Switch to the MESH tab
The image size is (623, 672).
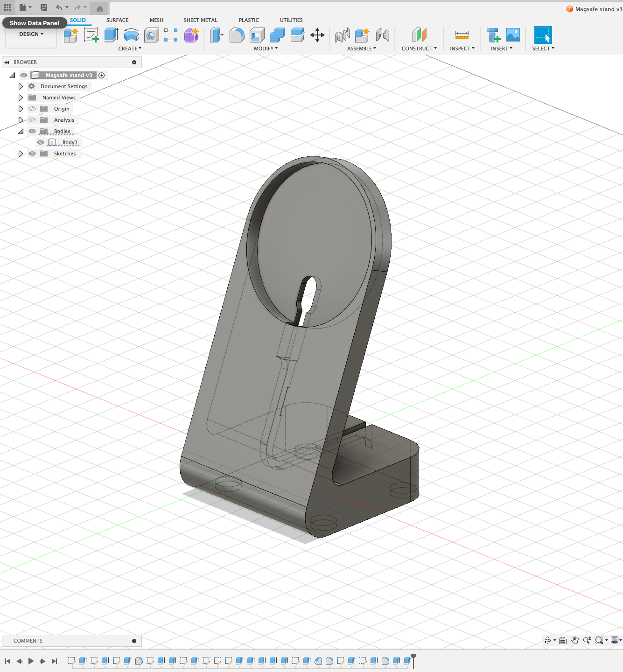(157, 20)
